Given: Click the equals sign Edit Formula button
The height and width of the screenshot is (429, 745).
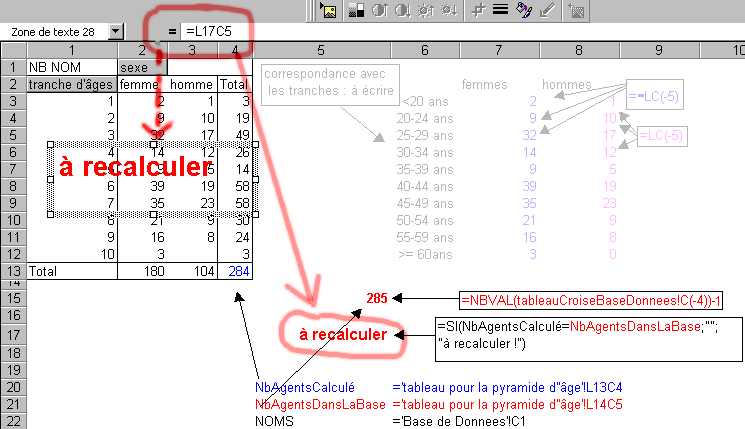Looking at the screenshot, I should pos(172,33).
